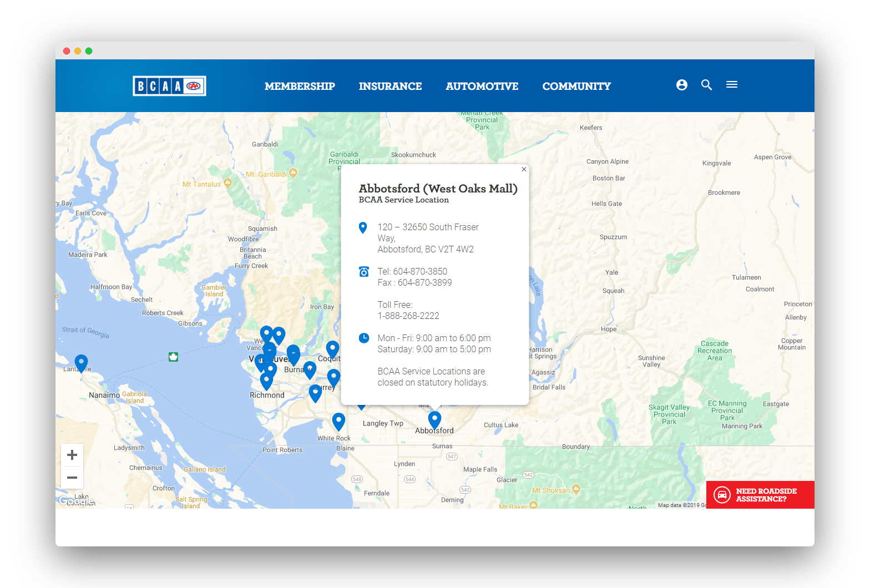Zoom in on the map
This screenshot has width=870, height=588.
pos(72,455)
